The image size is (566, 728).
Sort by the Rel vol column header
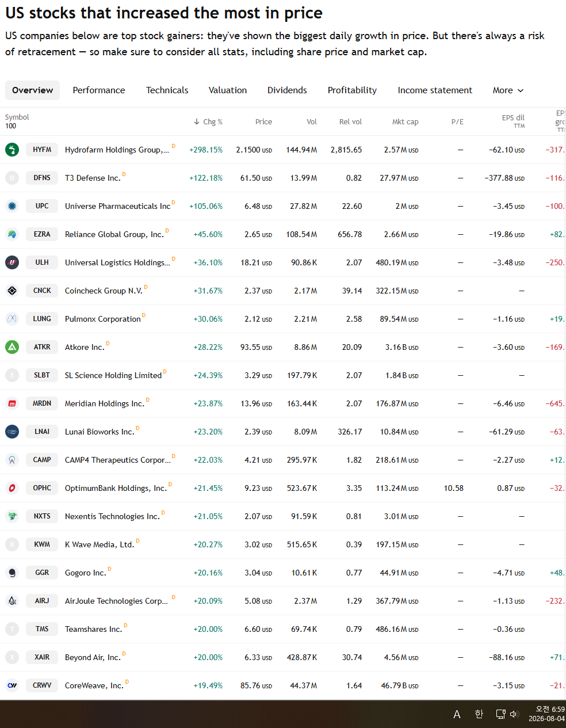point(350,121)
